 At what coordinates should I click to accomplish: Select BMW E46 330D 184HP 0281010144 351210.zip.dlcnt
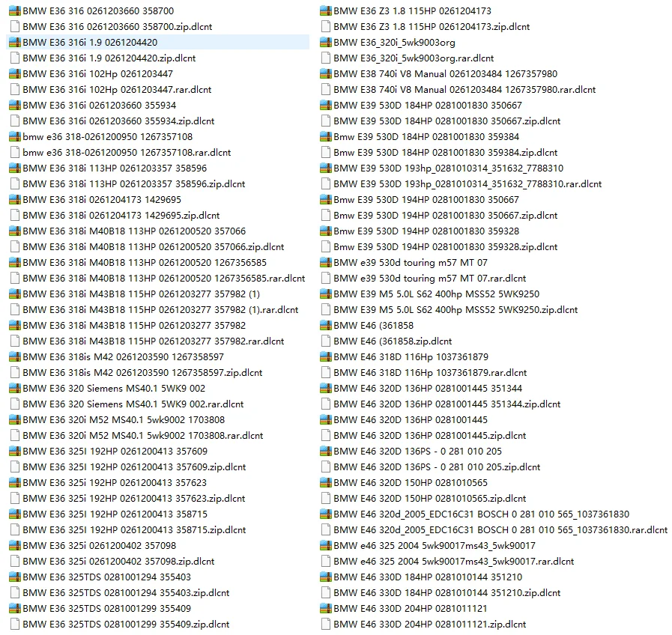pyautogui.click(x=441, y=593)
